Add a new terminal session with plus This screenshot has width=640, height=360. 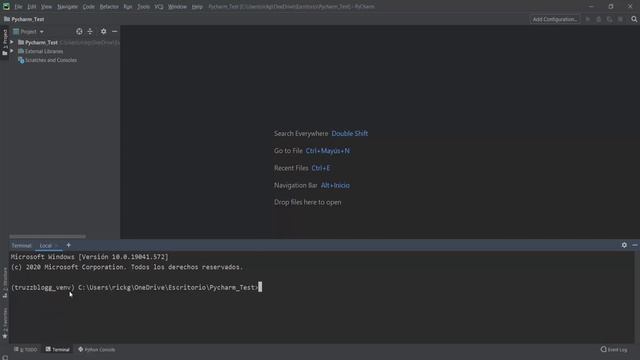(x=69, y=245)
